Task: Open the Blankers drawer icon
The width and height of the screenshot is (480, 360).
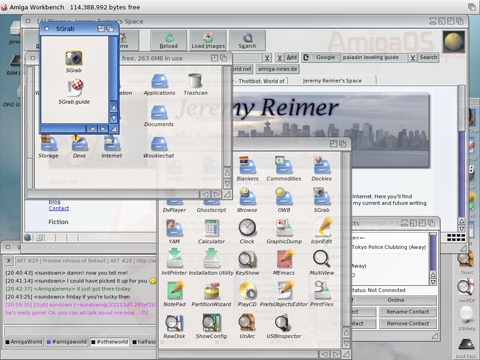Action: [247, 166]
